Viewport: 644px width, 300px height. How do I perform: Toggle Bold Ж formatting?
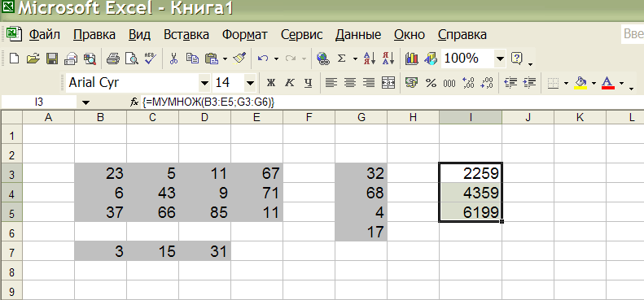[270, 82]
